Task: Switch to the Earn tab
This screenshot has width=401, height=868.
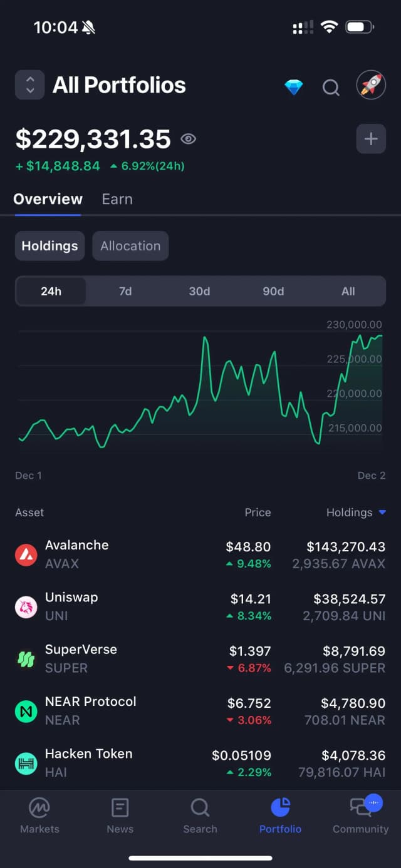Action: (x=117, y=199)
